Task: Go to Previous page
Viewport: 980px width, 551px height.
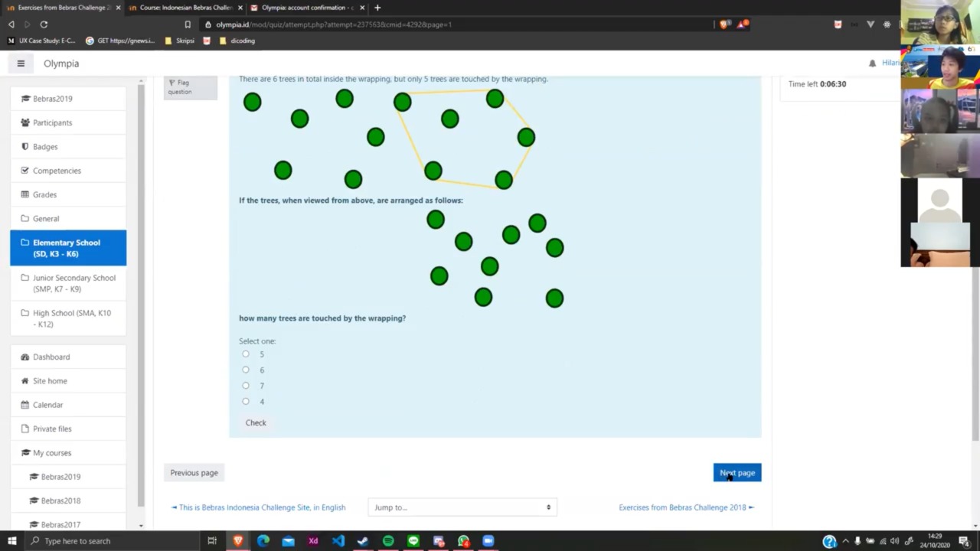Action: coord(194,473)
